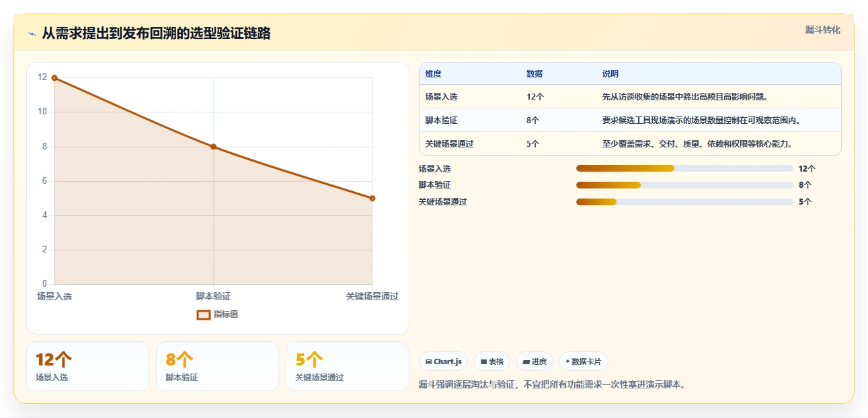Click the 5个 value beside progress bar
The height and width of the screenshot is (418, 868).
click(805, 201)
